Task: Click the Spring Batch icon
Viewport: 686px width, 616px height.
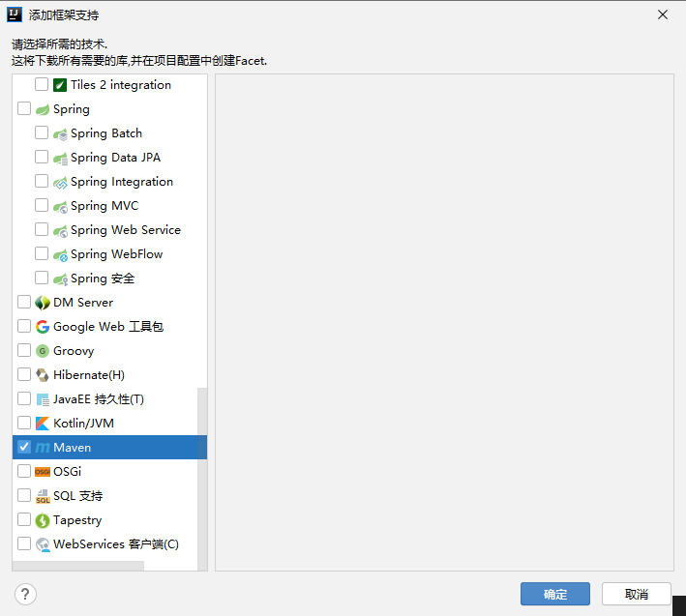Action: 60,133
